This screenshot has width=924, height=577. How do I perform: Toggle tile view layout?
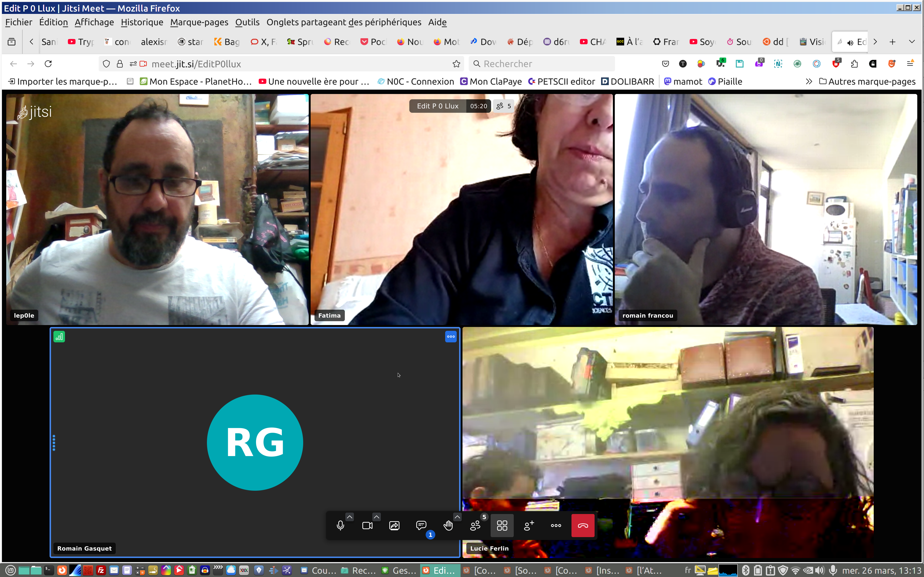(502, 526)
